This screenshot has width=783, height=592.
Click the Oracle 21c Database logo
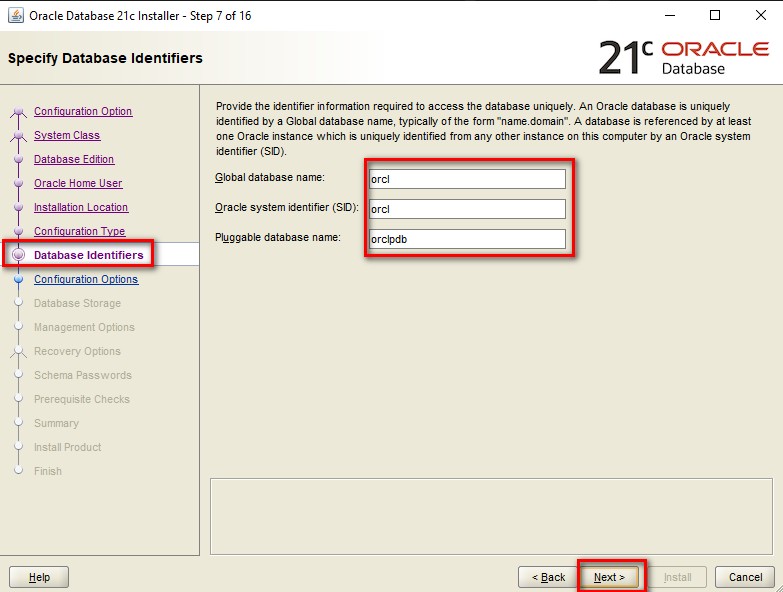[684, 57]
